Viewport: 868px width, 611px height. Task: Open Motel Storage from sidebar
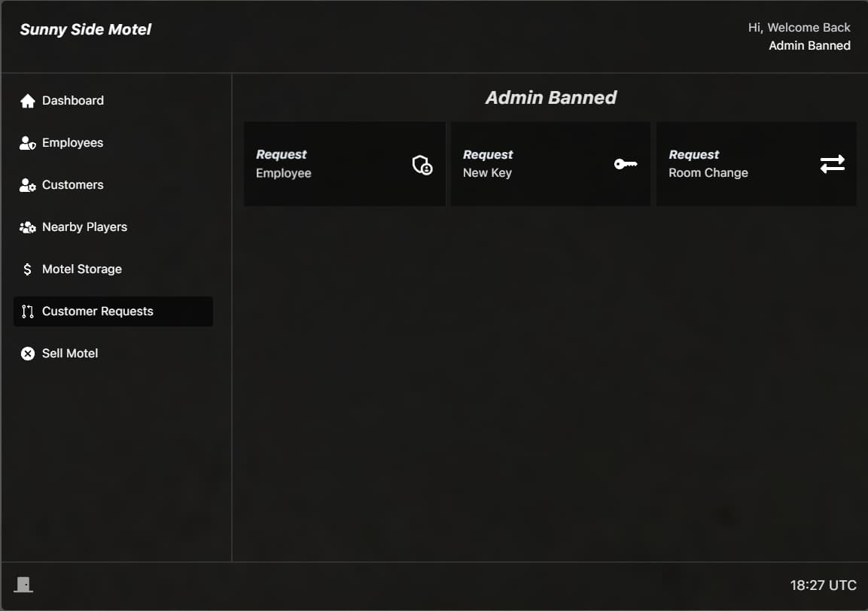pyautogui.click(x=113, y=269)
